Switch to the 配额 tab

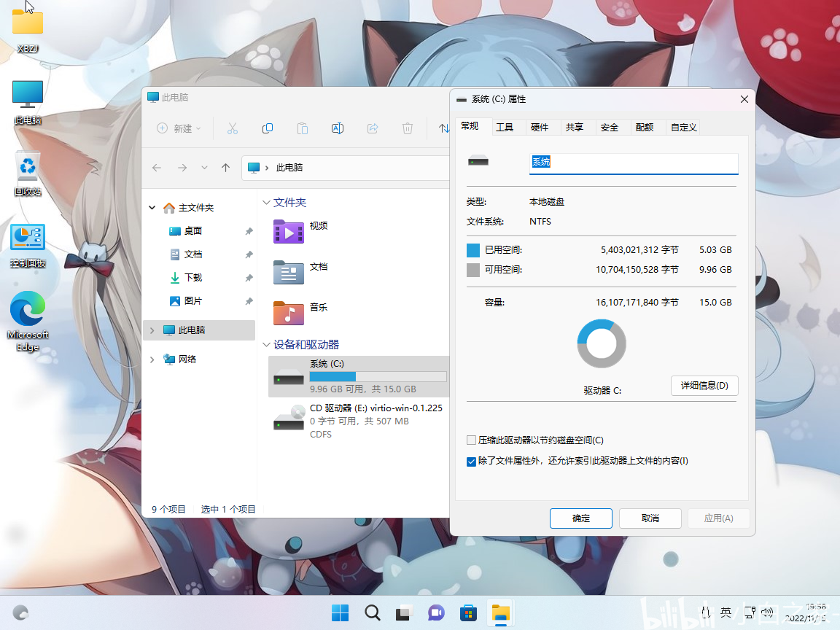tap(645, 127)
